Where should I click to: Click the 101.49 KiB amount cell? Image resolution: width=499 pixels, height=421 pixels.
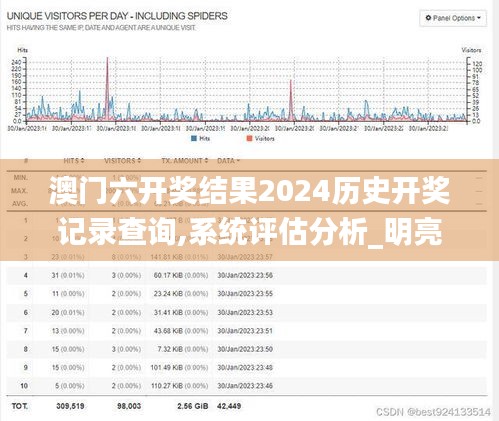coord(179,367)
